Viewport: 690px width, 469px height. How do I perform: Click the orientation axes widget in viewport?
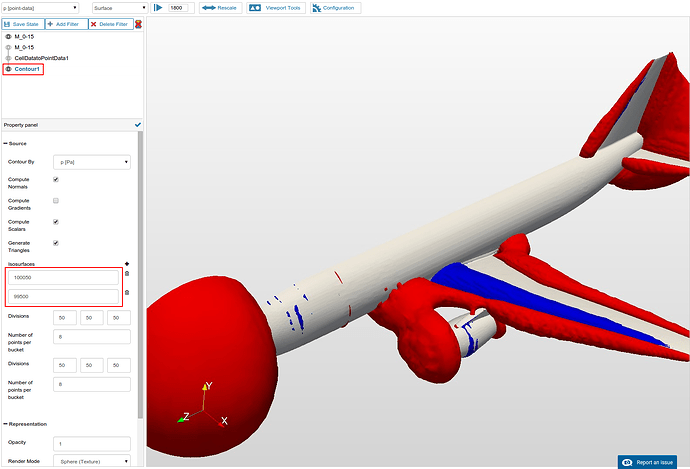[x=203, y=405]
